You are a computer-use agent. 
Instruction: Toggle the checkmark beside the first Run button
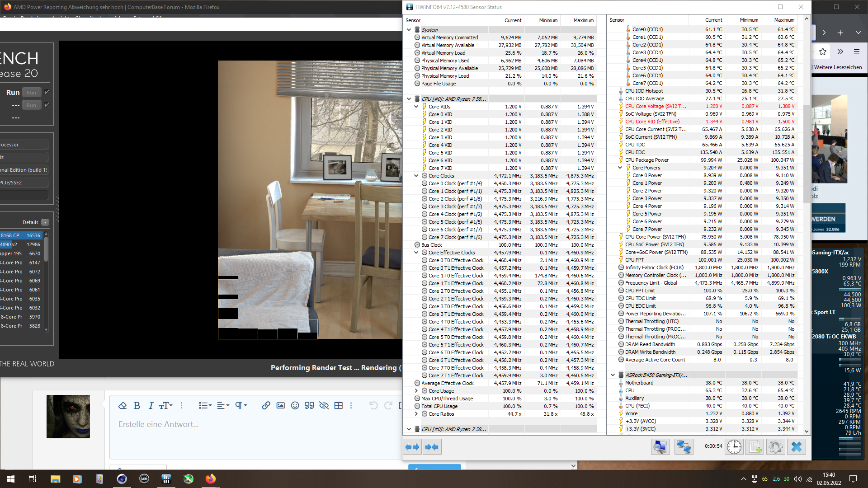pyautogui.click(x=47, y=92)
